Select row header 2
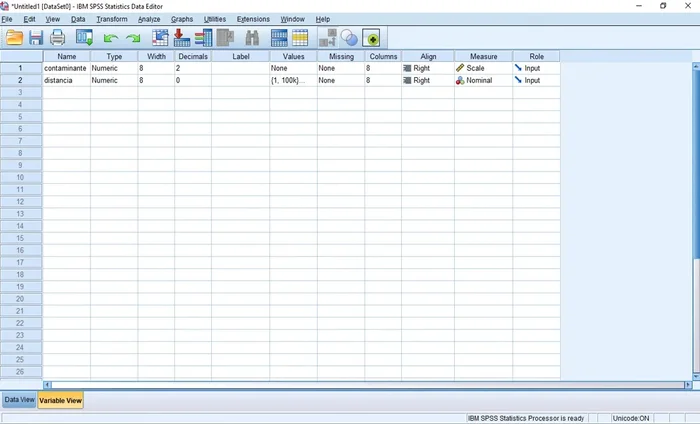The width and height of the screenshot is (700, 424). click(21, 80)
